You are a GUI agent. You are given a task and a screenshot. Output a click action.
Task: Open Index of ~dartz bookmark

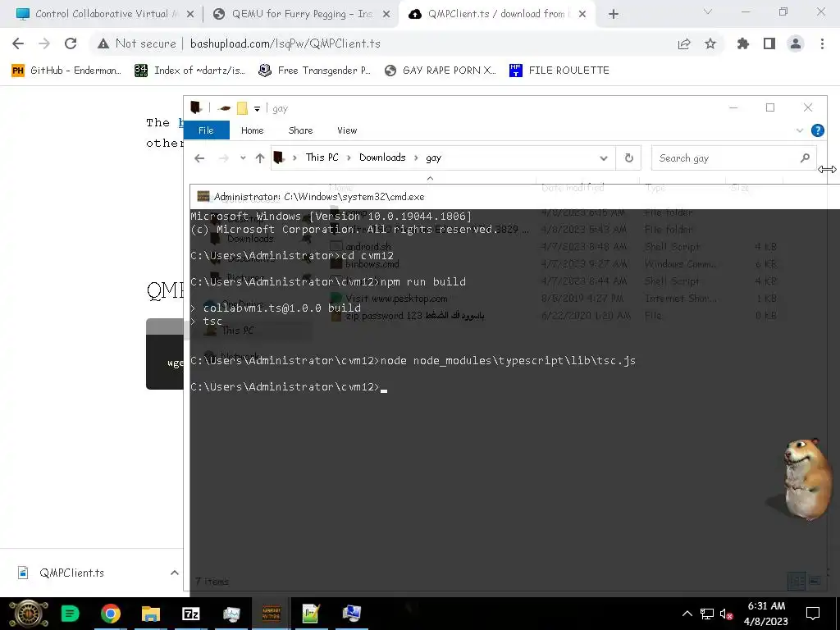pyautogui.click(x=189, y=71)
